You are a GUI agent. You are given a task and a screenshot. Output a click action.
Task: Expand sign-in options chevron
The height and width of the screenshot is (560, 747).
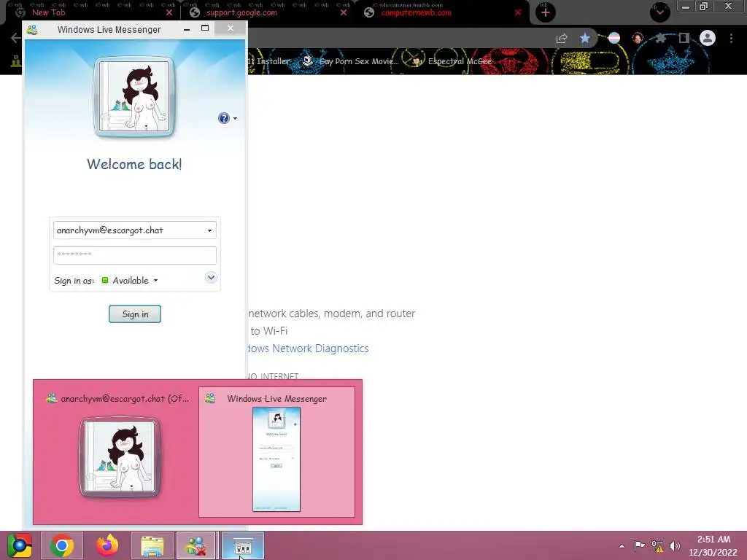click(x=211, y=277)
